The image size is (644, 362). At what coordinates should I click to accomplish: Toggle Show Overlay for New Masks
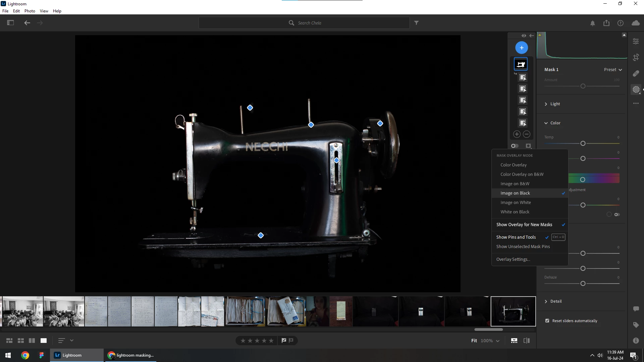pos(524,225)
